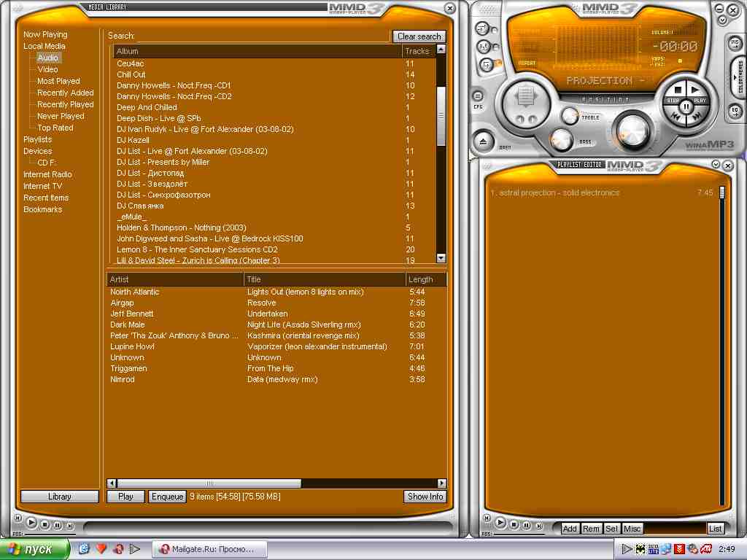Click the Enqueue button

click(167, 497)
